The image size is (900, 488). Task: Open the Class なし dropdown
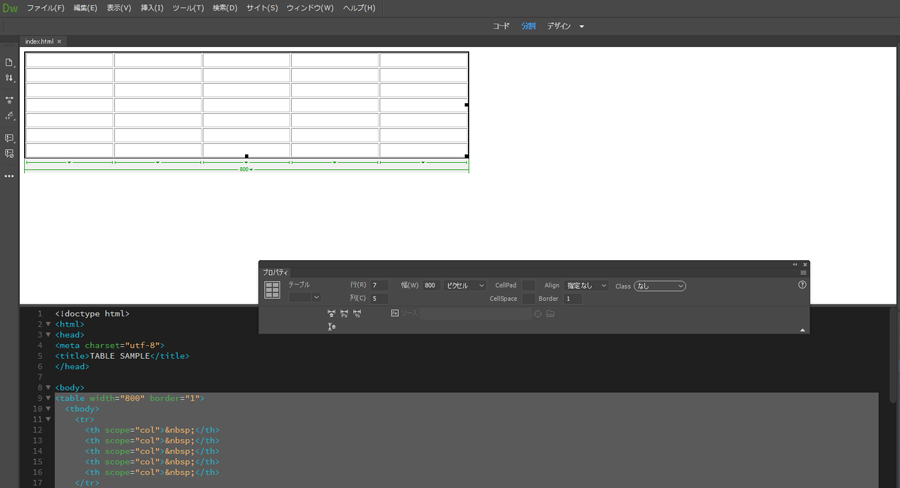[x=660, y=286]
